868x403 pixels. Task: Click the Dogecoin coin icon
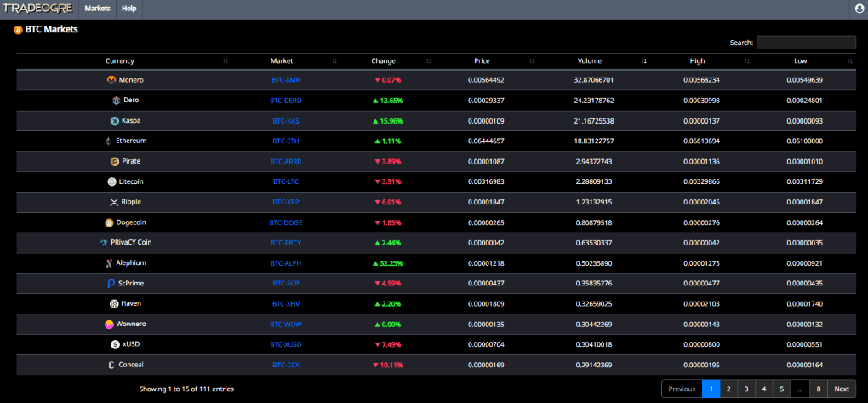click(109, 223)
